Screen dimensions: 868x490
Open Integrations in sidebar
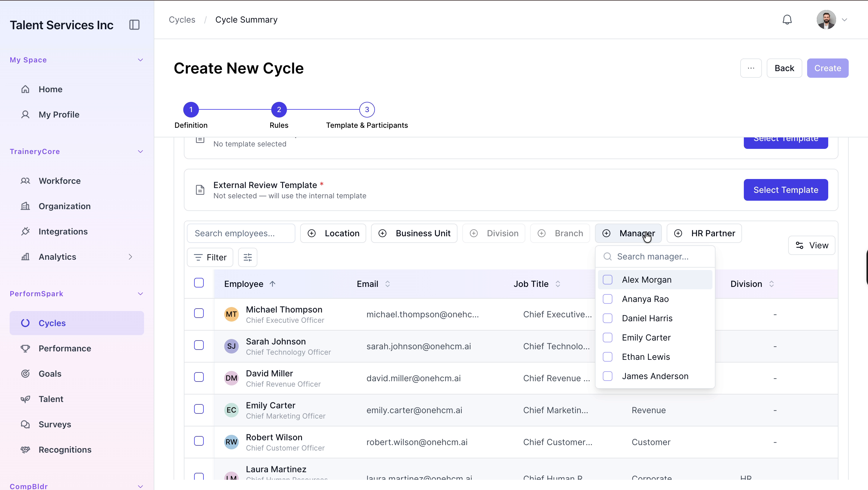(x=63, y=231)
